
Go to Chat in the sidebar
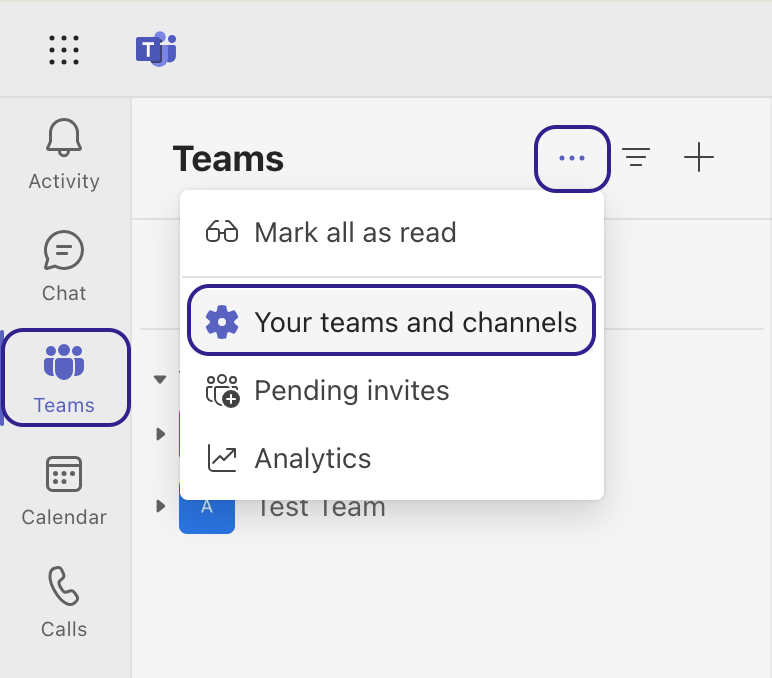click(x=64, y=266)
